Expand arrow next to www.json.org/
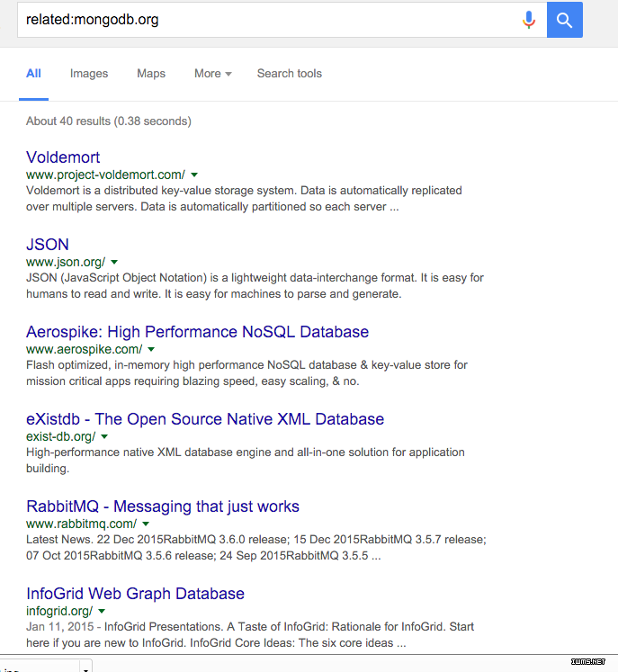 114,262
